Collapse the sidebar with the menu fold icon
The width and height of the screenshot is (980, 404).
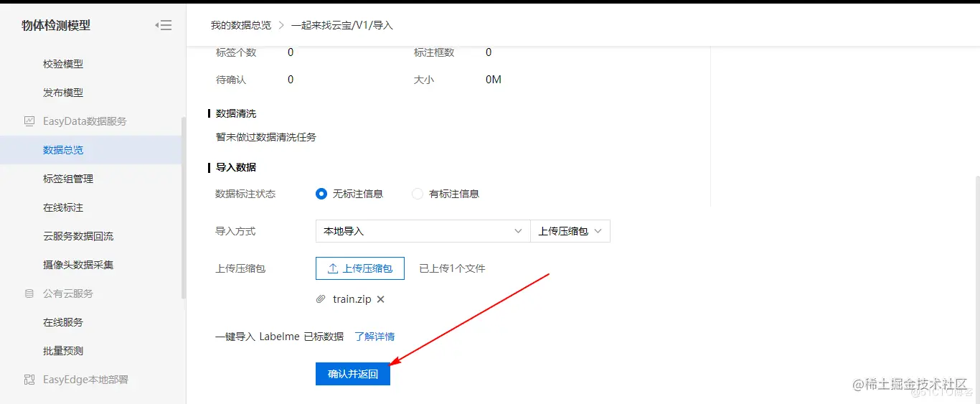164,25
